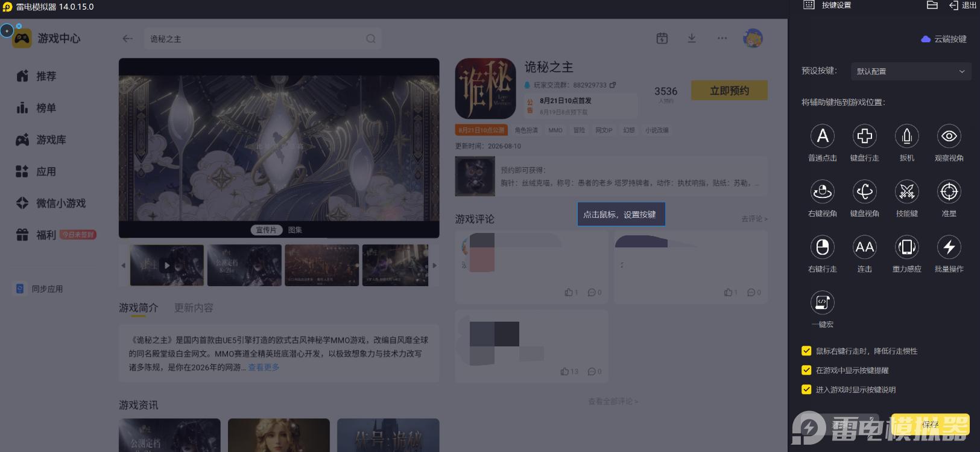This screenshot has width=980, height=452.
Task: Choose the 扳机 trigger key icon
Action: click(907, 136)
